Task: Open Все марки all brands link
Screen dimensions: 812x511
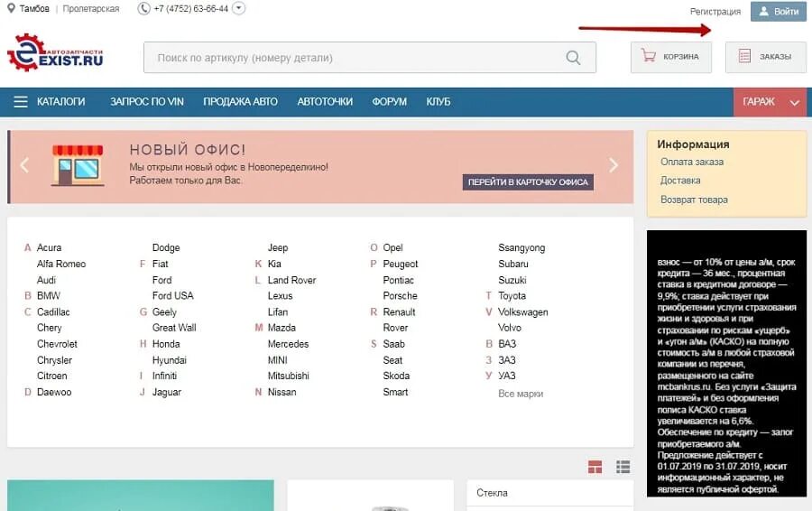Action: point(521,394)
